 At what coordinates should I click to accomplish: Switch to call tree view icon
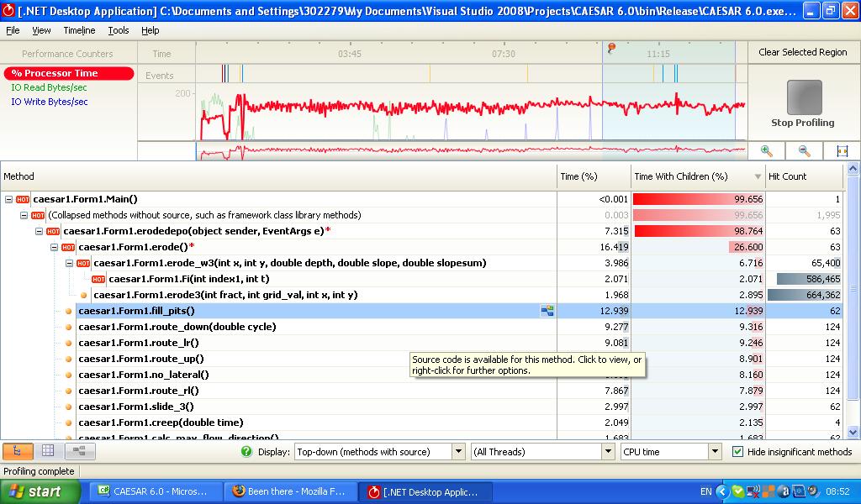coord(18,451)
